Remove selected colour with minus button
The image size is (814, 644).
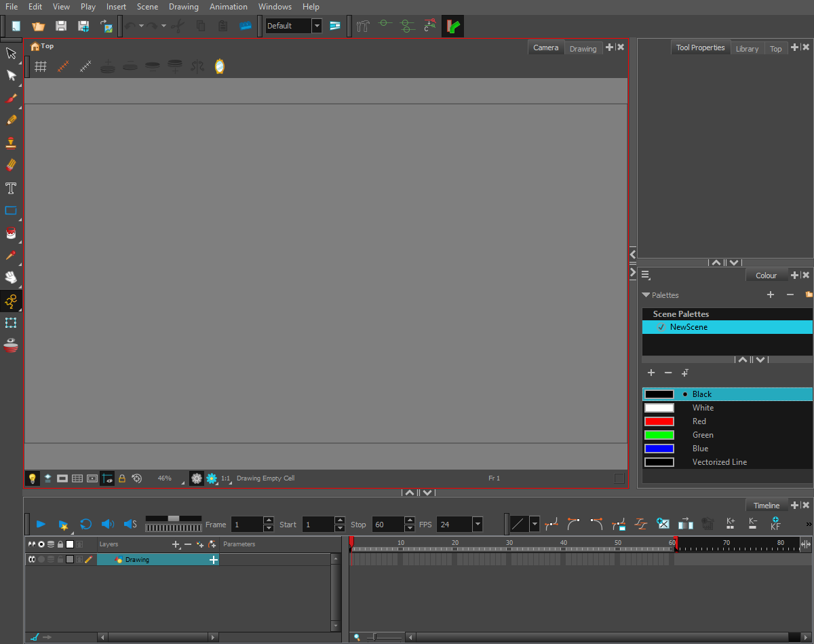(668, 373)
